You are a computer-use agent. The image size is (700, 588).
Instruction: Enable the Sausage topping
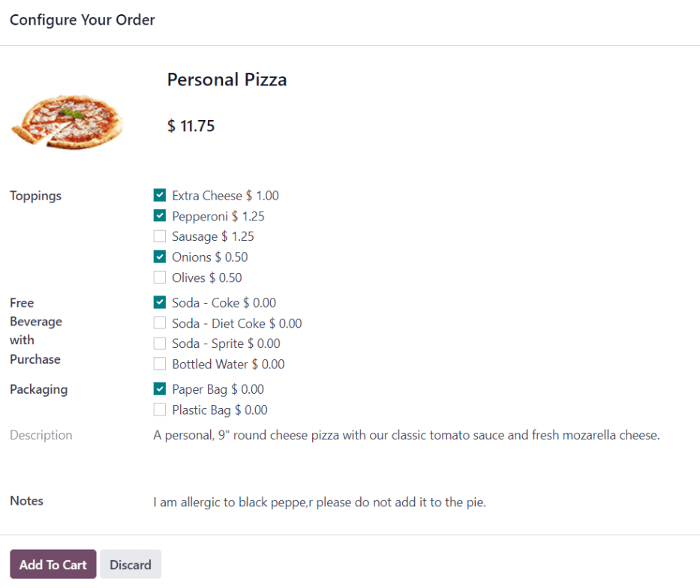(x=159, y=236)
